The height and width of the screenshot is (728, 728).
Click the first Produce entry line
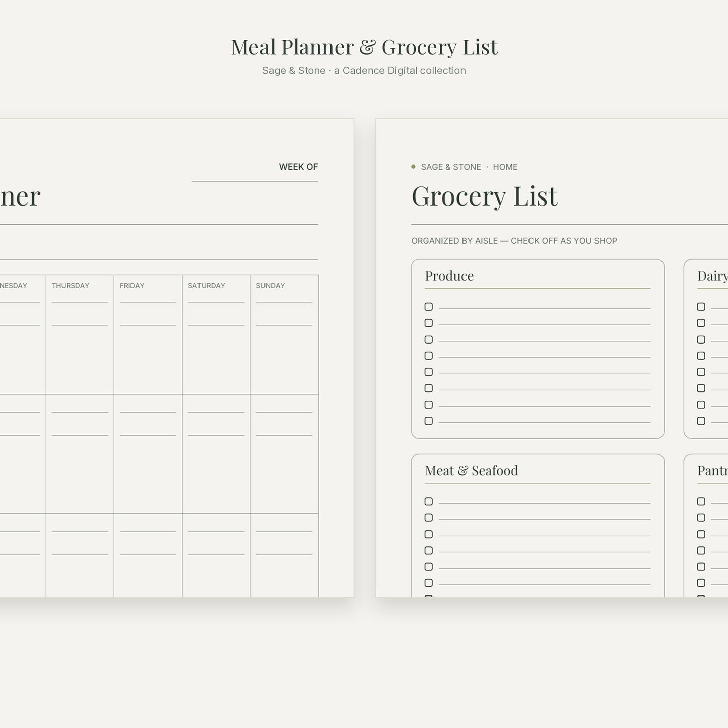[545, 308]
